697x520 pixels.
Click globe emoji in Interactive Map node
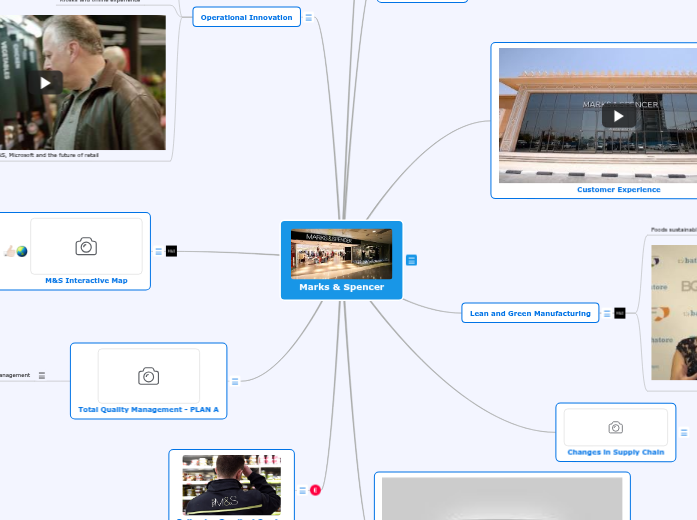(x=22, y=252)
